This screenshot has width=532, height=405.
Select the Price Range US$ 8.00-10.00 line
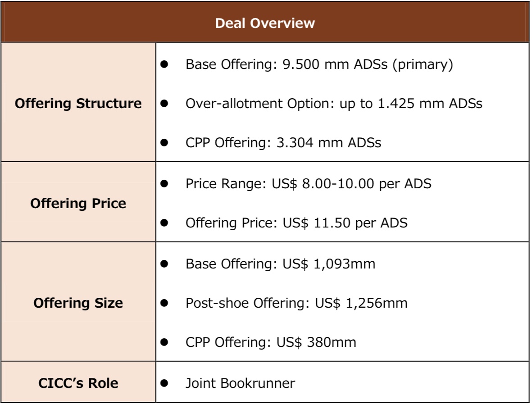pyautogui.click(x=309, y=183)
